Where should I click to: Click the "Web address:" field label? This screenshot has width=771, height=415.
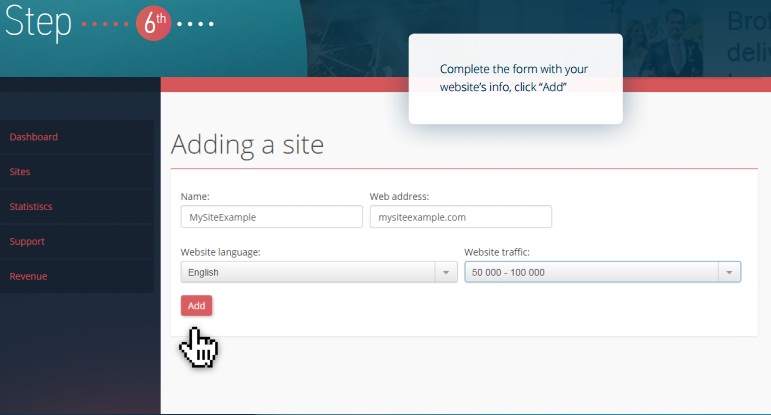click(399, 197)
